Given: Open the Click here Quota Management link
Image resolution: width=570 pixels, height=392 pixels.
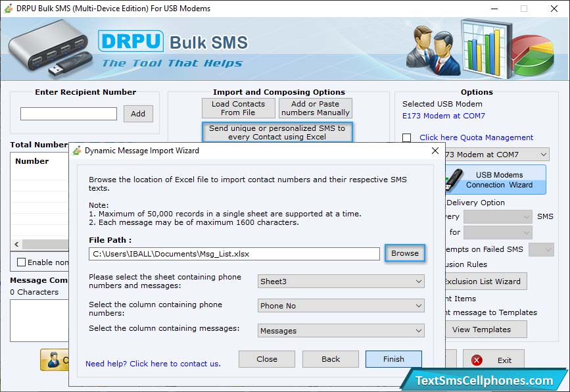Looking at the screenshot, I should click(476, 137).
